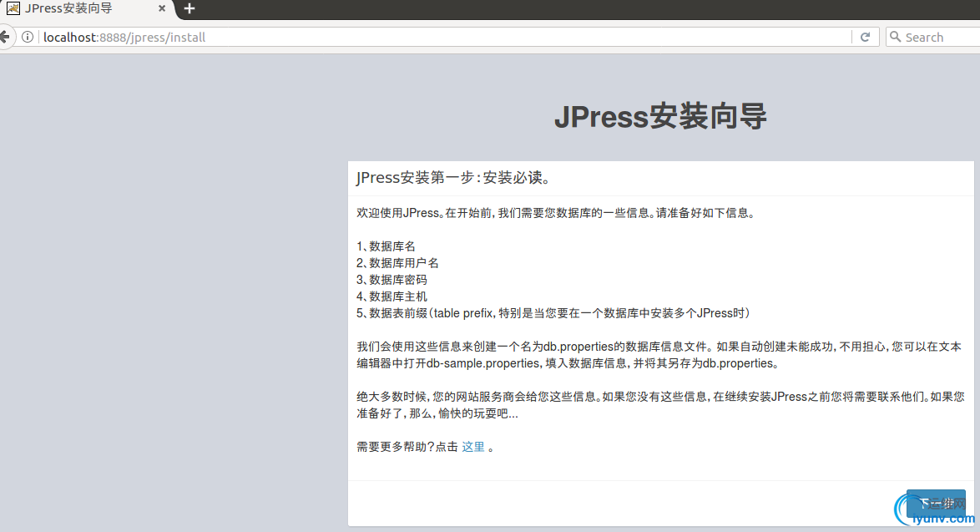
Task: Click the JPress安装向导 main heading
Action: (x=660, y=116)
